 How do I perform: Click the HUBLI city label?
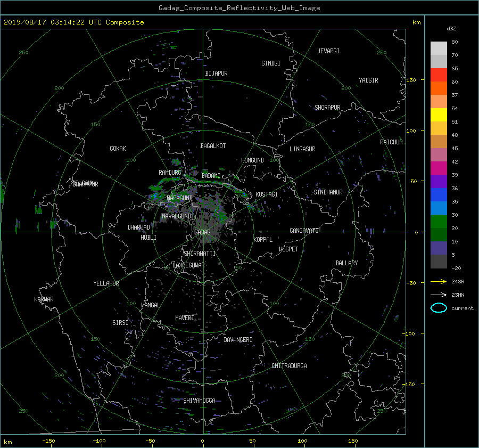(148, 238)
